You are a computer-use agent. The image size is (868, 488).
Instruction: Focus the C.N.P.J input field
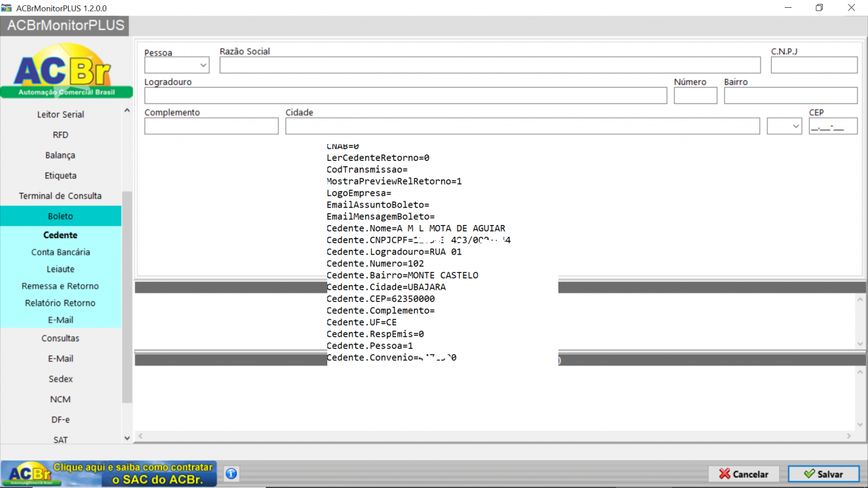814,65
